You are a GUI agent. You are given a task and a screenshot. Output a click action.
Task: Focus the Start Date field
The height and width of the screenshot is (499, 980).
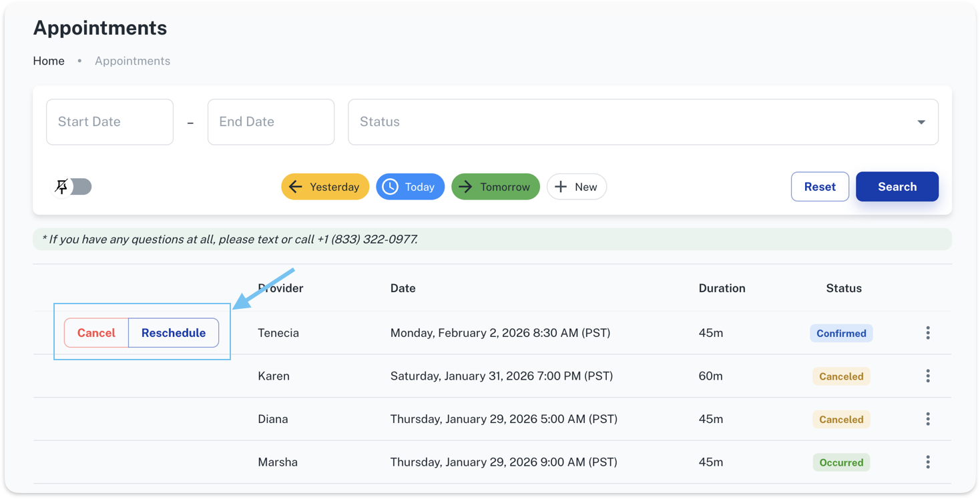[x=109, y=122]
